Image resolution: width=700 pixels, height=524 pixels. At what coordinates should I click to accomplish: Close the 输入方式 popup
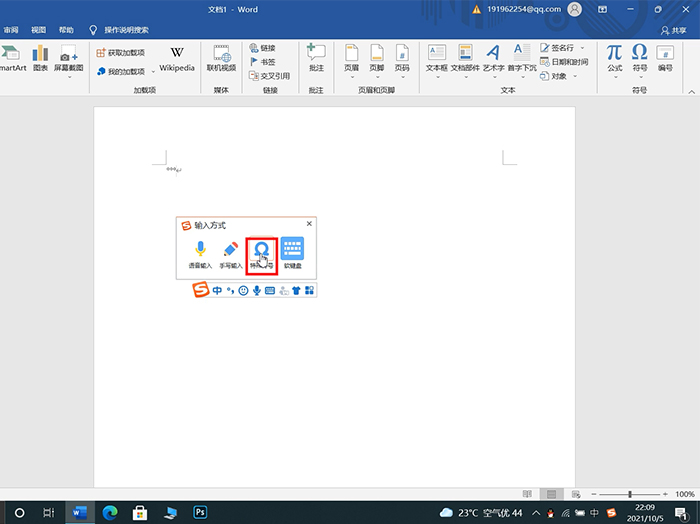tap(309, 224)
